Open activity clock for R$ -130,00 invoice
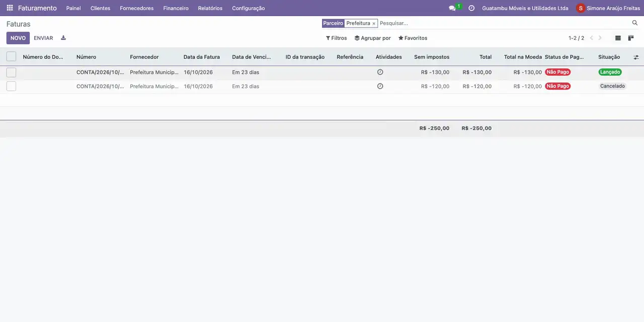The height and width of the screenshot is (322, 644). (380, 72)
